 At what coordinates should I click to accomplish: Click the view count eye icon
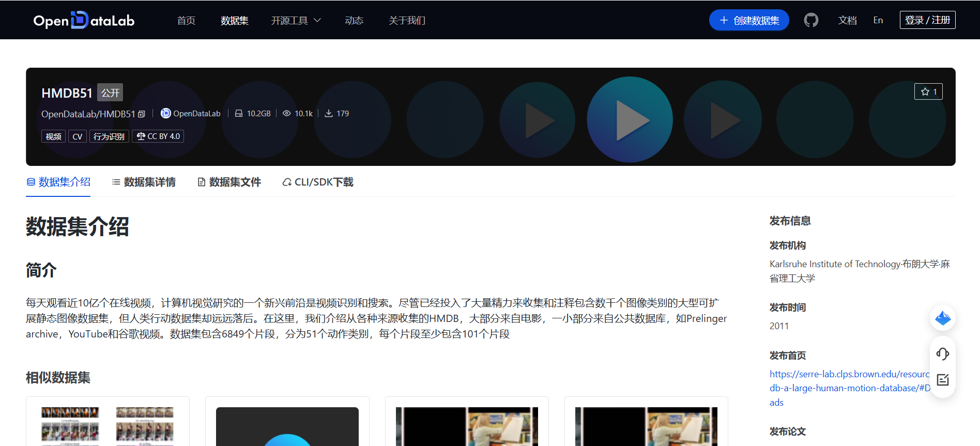286,113
